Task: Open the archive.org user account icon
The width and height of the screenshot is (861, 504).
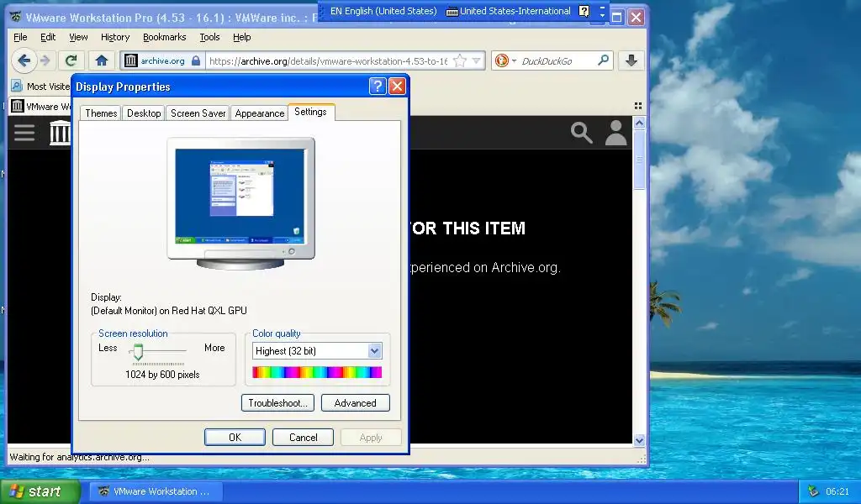Action: 615,132
